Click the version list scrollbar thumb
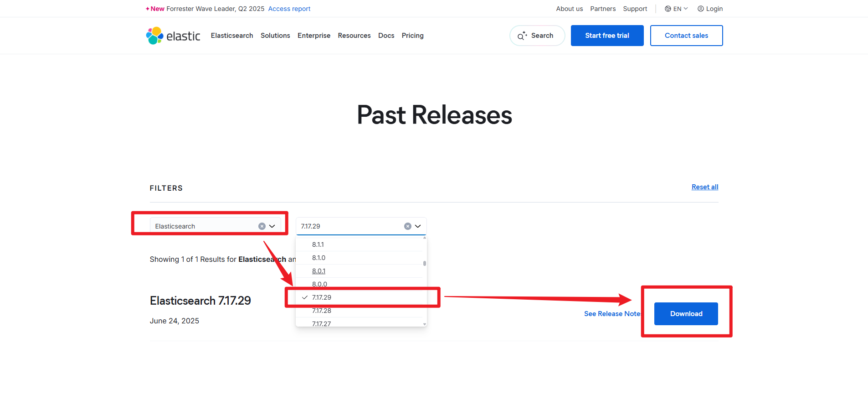Viewport: 868px width, 395px height. [425, 263]
